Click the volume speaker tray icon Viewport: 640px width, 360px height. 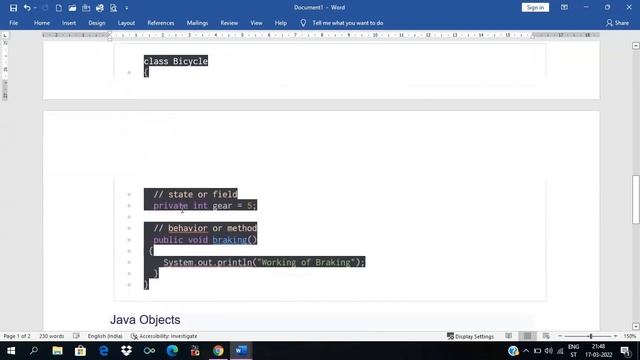(x=549, y=351)
